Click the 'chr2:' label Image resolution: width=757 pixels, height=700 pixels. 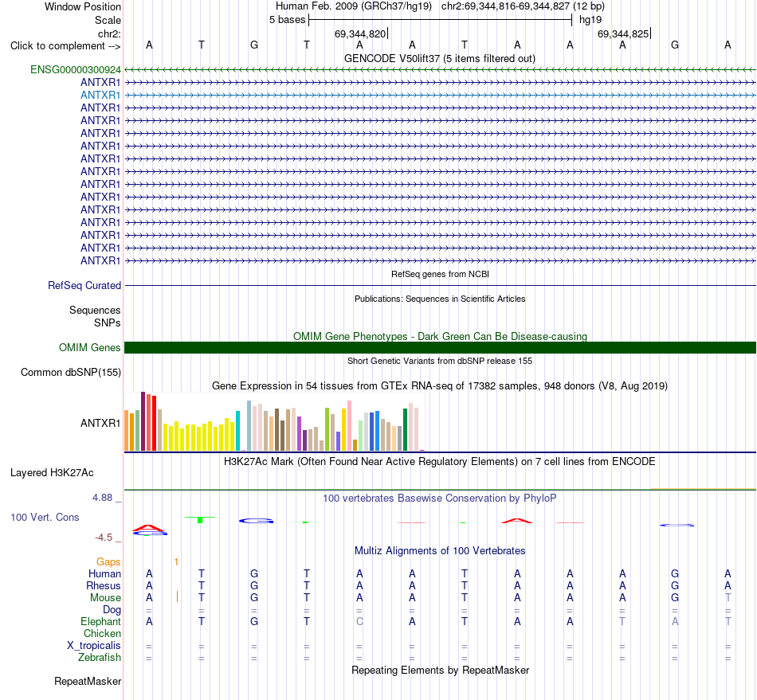click(x=109, y=33)
